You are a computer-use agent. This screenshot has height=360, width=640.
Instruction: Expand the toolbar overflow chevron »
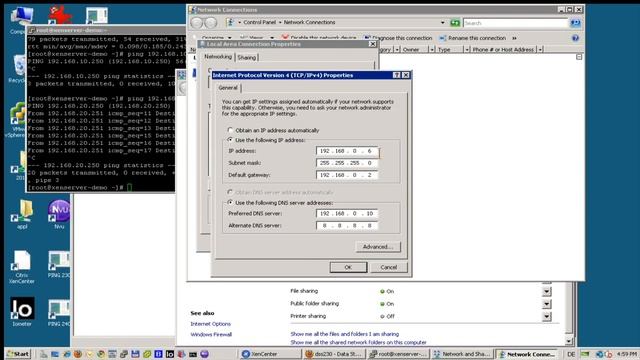(x=514, y=38)
